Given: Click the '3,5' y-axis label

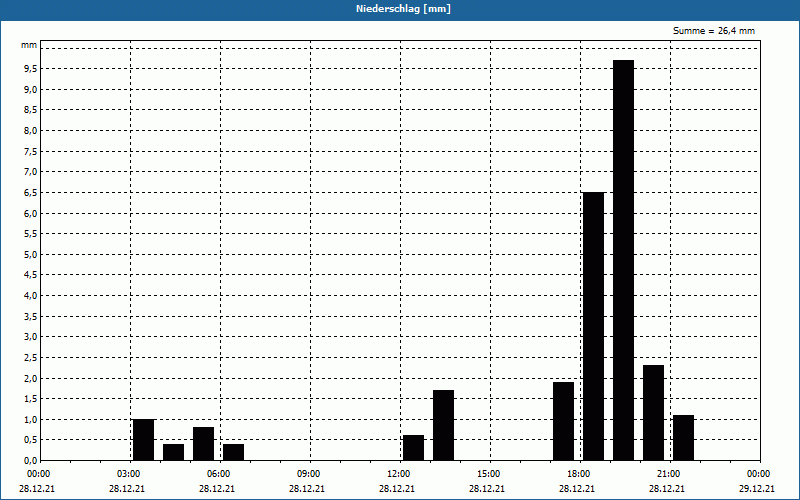Looking at the screenshot, I should tap(31, 316).
